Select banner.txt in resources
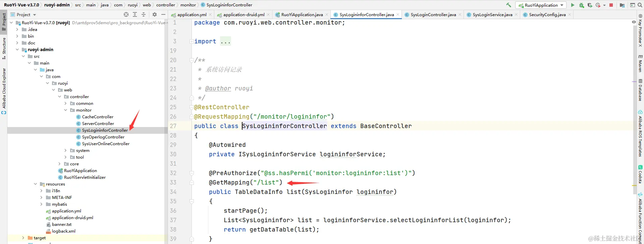Image resolution: width=644 pixels, height=244 pixels. (62, 224)
